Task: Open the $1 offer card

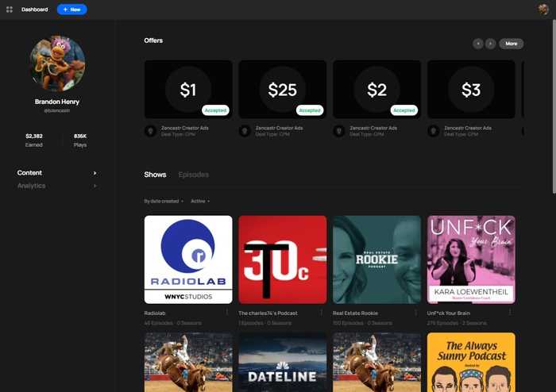Action: coord(188,89)
